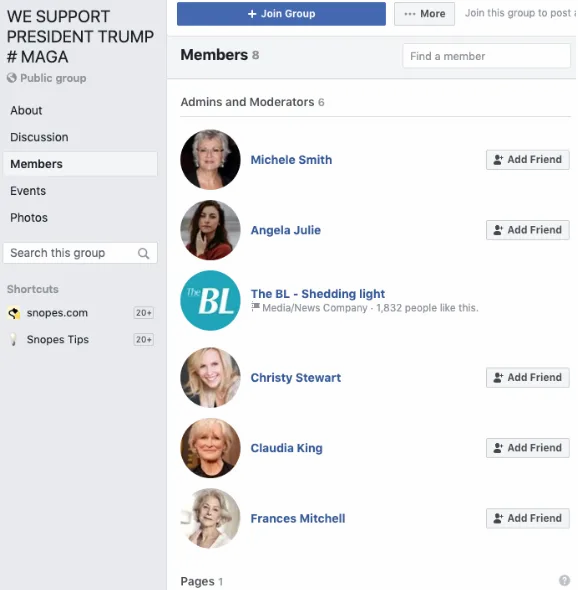The image size is (578, 590).
Task: Focus the Find a member field
Action: [487, 56]
